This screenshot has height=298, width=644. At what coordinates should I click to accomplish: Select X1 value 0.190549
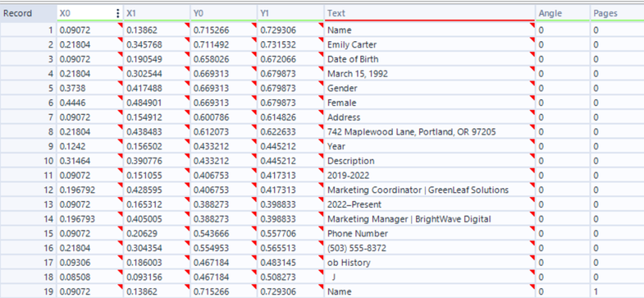[157, 59]
